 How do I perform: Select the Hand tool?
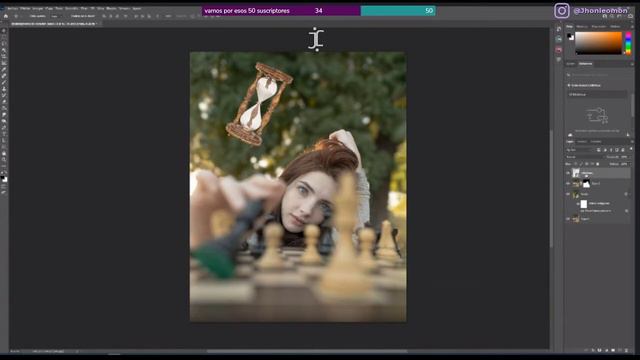coord(4,154)
